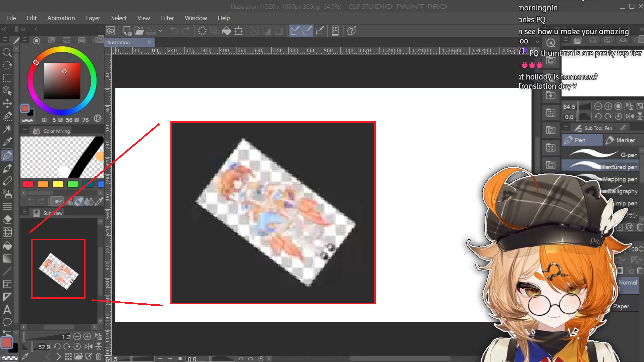Open the CLIP STUDIO launcher icon
This screenshot has width=644, height=362.
[x=111, y=31]
